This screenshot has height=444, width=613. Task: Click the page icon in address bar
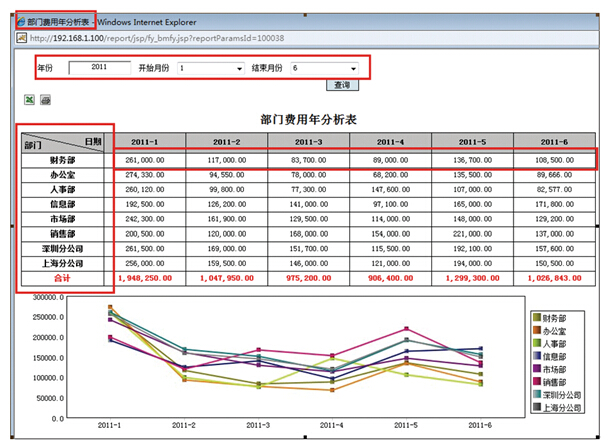pos(19,37)
